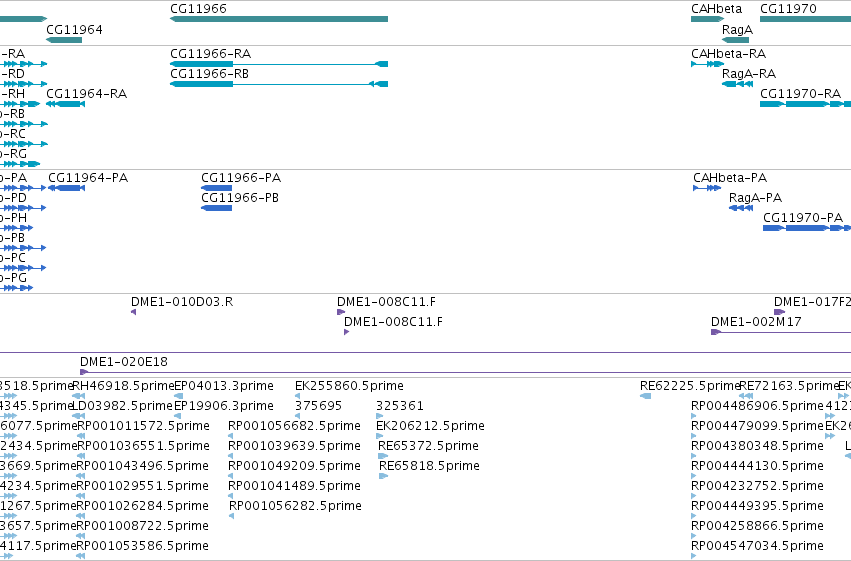Viewport: 851px width, 561px height.
Task: Select the RP004449395.5prime EST label
Action: 757,506
